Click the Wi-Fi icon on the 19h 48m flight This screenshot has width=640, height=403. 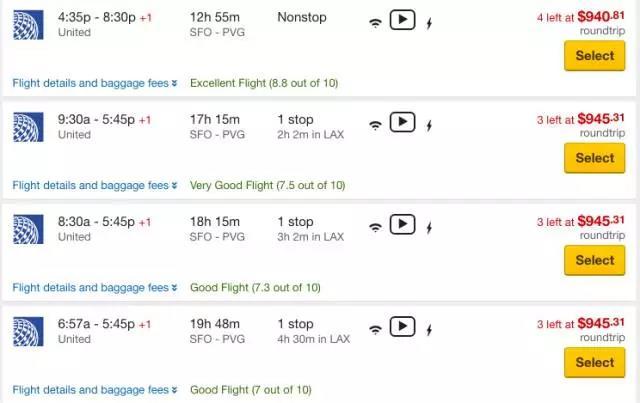(375, 329)
